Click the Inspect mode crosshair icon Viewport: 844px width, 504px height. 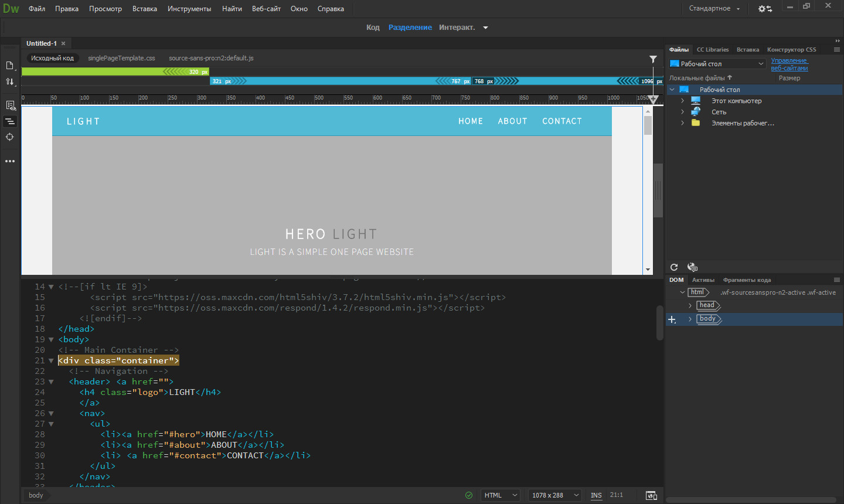[10, 137]
